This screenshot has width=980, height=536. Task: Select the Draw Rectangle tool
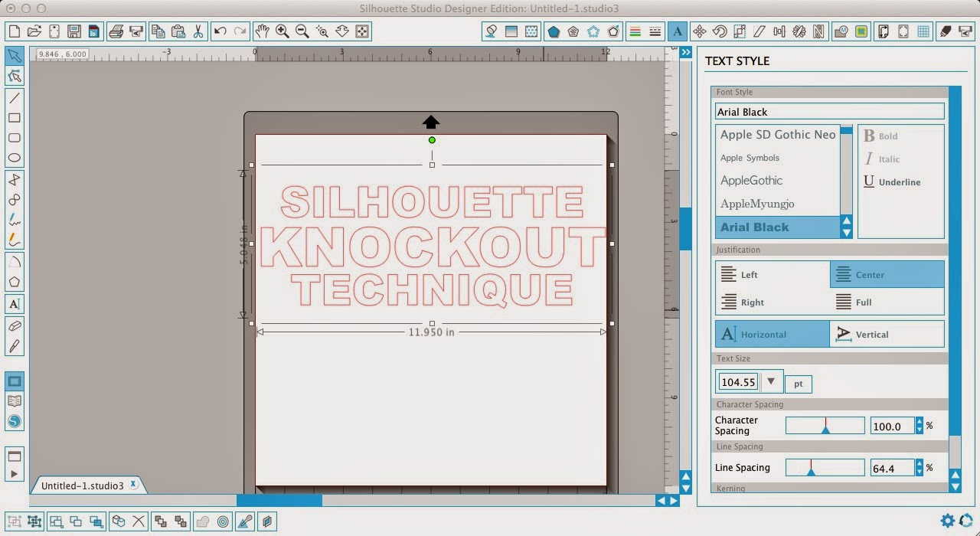(x=15, y=118)
